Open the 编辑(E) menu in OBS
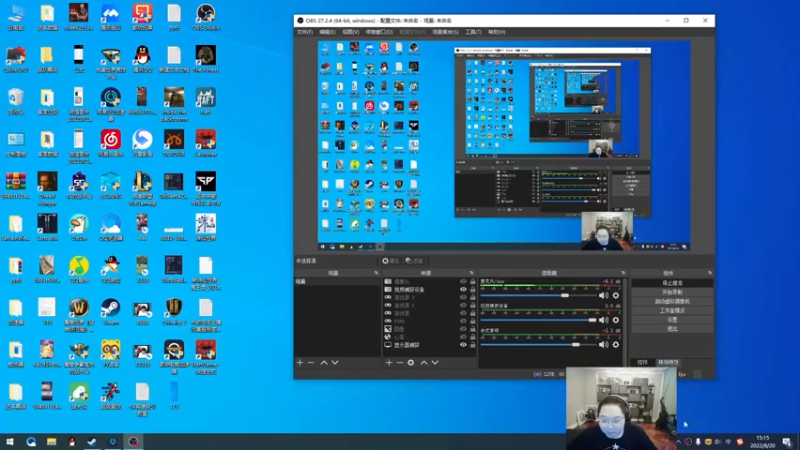Viewport: 800px width, 450px height. click(327, 32)
